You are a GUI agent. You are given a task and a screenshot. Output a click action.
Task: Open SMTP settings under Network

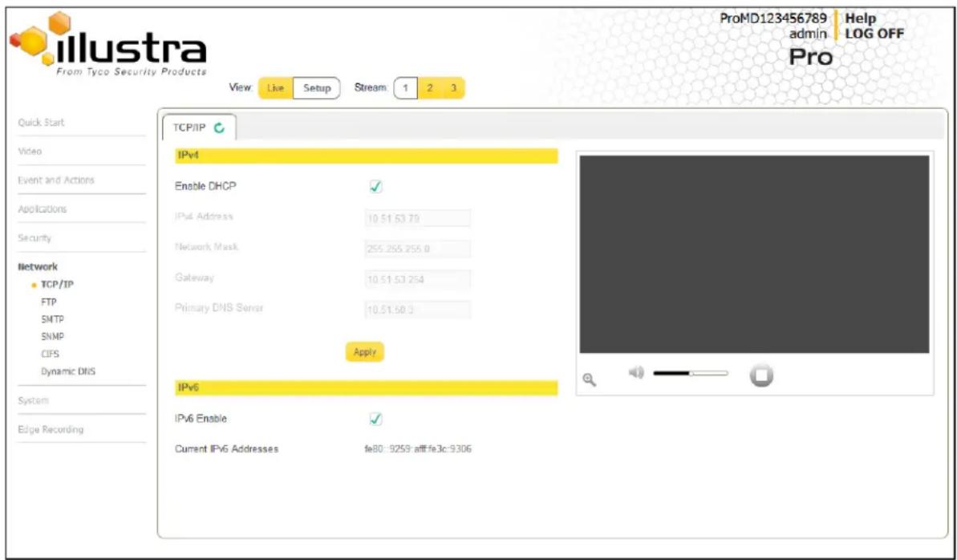(52, 319)
